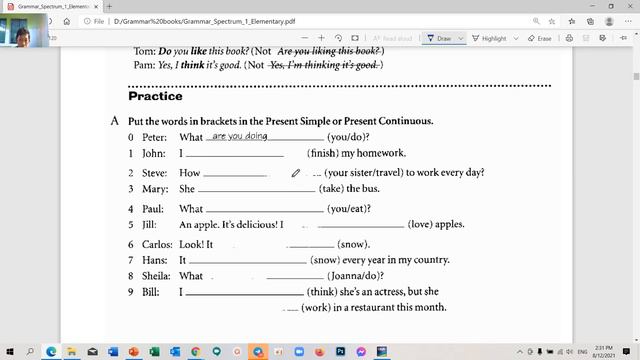Show hidden system tray icons
Image resolution: width=640 pixels, height=360 pixels.
click(520, 351)
